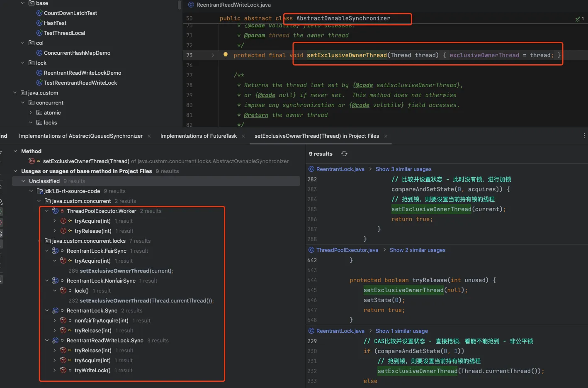Select the TestReentrantReadWriteLock file name
Image resolution: width=588 pixels, height=388 pixels.
[80, 83]
